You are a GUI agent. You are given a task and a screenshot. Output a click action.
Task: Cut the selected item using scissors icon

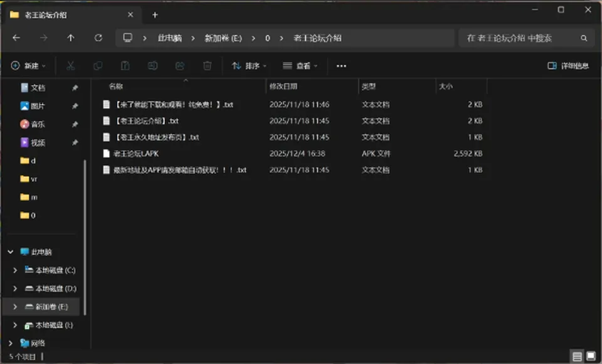70,66
